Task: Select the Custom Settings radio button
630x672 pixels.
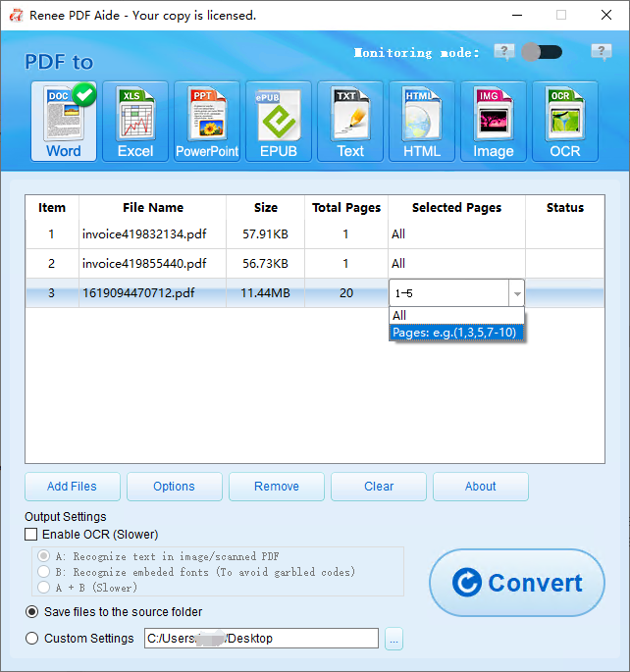Action: (x=32, y=639)
